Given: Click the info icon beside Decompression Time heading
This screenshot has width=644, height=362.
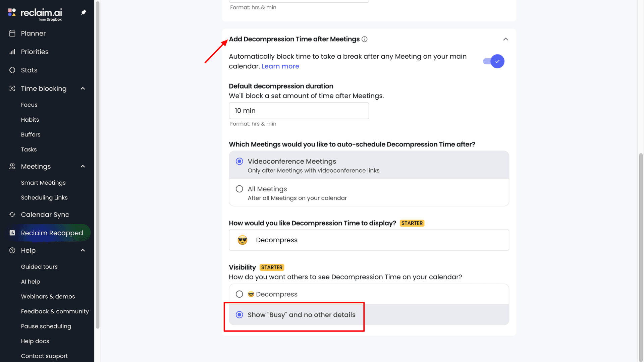Looking at the screenshot, I should pos(365,39).
